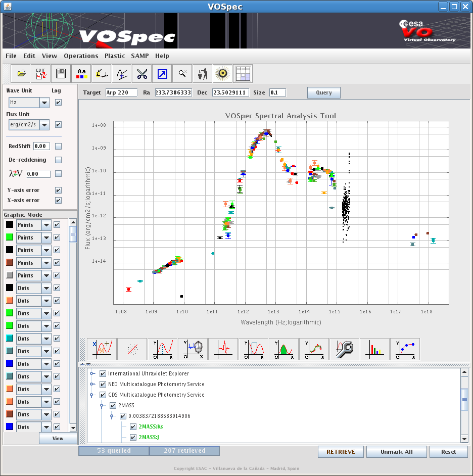Click the trash bin person icon
Viewport: 473px width, 476px height.
(x=203, y=73)
